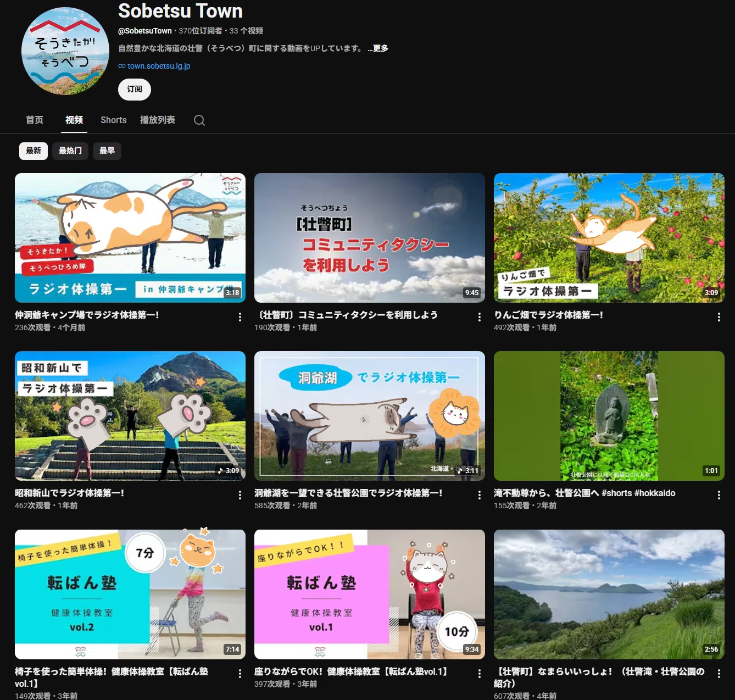The width and height of the screenshot is (735, 700).
Task: Open video title 滝不動尊から、壮瞥公園へ #shorts #hokkaido
Action: [584, 493]
